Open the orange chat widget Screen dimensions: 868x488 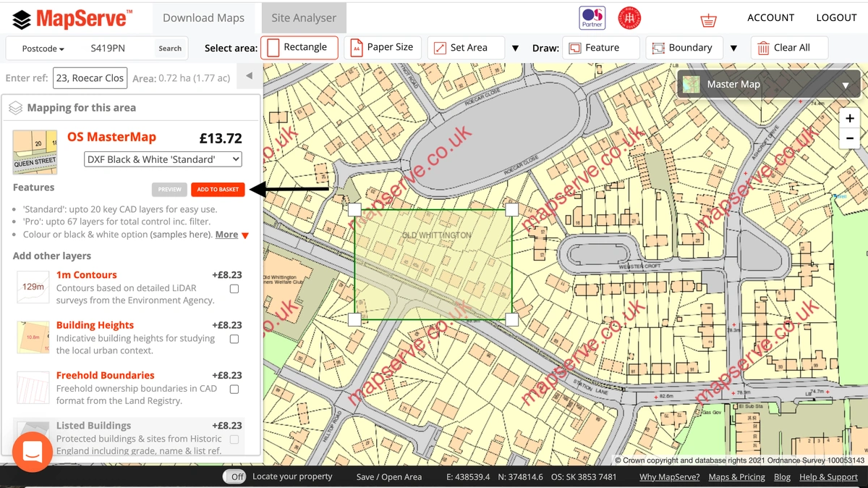pyautogui.click(x=33, y=452)
